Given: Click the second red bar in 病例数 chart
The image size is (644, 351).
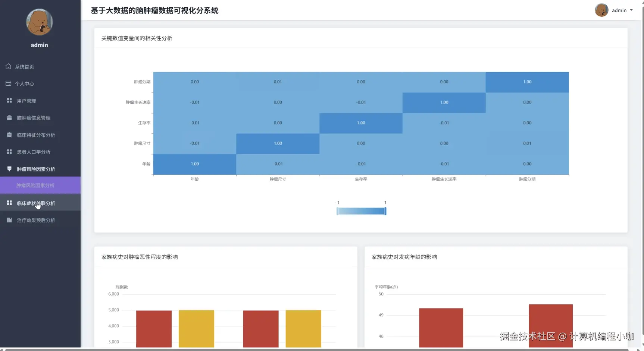Looking at the screenshot, I should click(261, 329).
